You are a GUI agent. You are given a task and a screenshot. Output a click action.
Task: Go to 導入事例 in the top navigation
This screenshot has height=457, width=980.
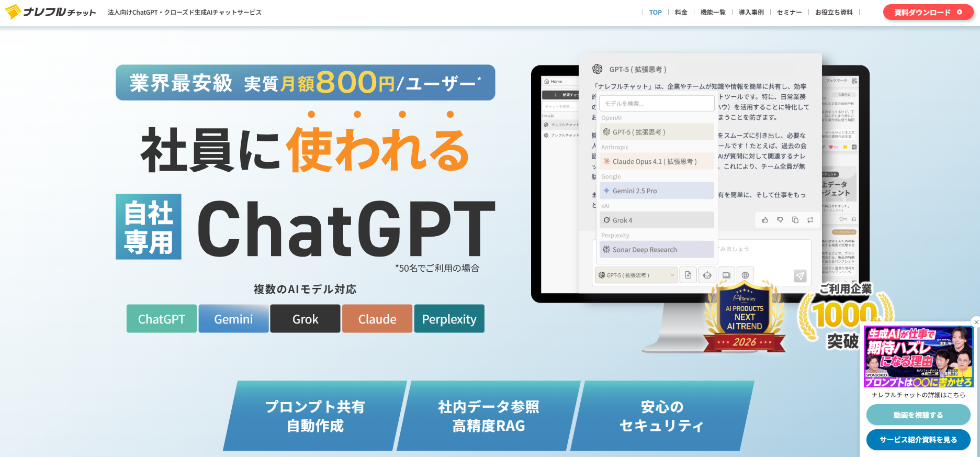pyautogui.click(x=751, y=12)
